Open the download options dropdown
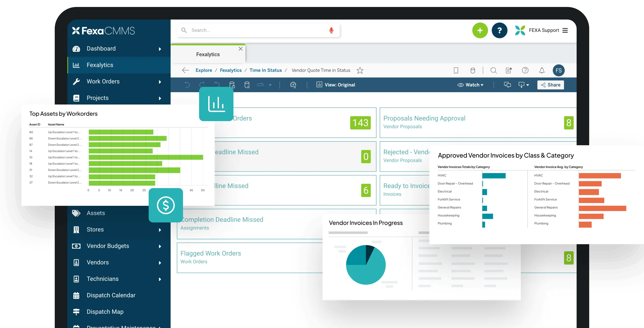 (524, 85)
